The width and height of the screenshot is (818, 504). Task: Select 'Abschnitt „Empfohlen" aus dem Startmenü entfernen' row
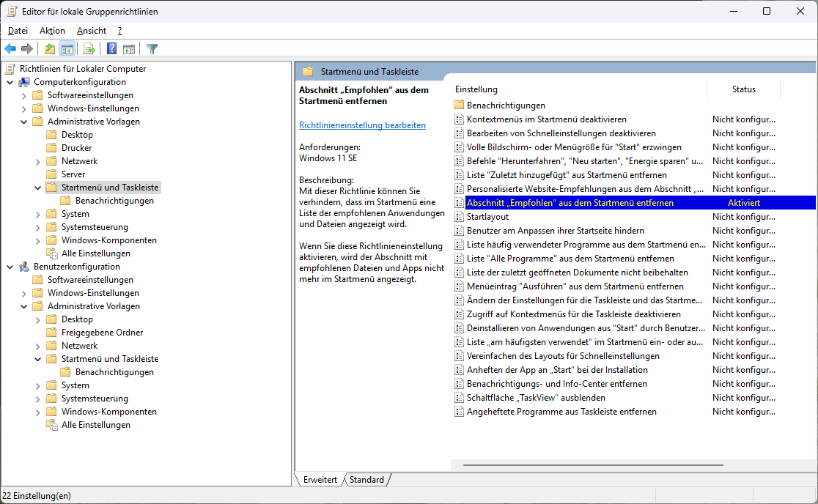pyautogui.click(x=634, y=203)
